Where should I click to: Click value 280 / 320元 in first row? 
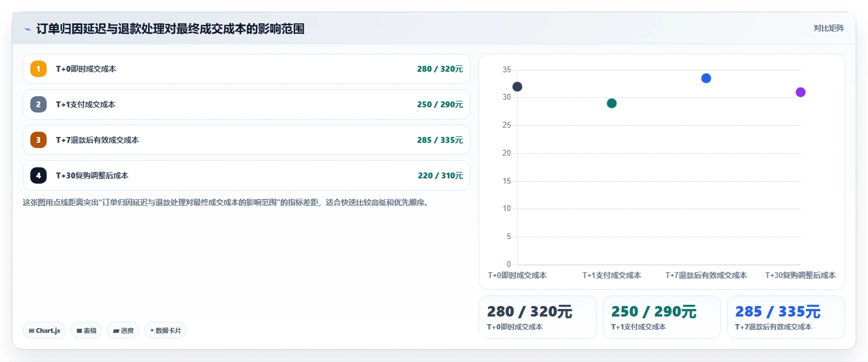[440, 69]
